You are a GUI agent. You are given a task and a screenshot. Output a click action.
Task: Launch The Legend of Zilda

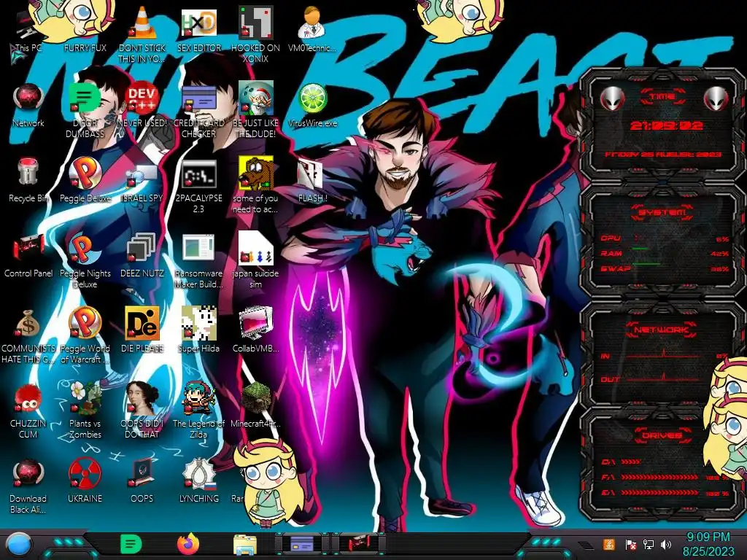(x=198, y=398)
